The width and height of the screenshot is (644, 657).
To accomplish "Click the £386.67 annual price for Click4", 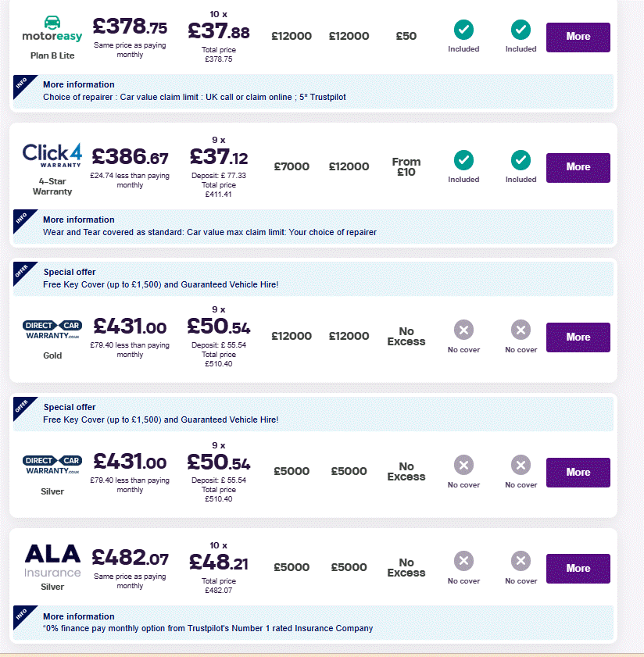I will point(130,157).
